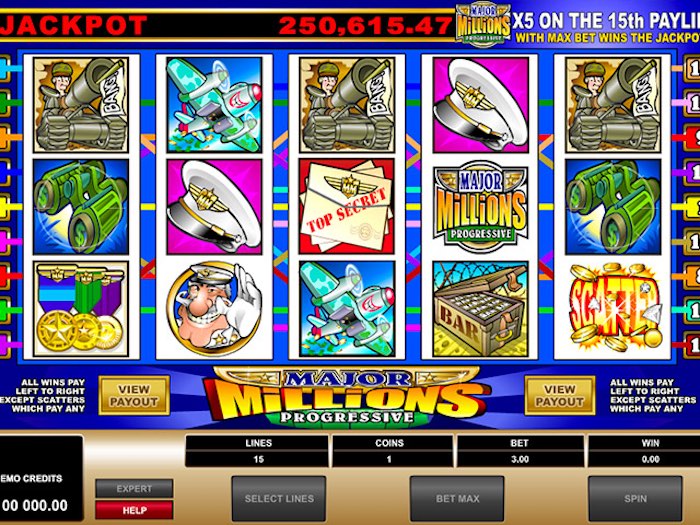Screen dimensions: 700x525
Task: Select the green binoculars on reel one
Action: [80, 207]
